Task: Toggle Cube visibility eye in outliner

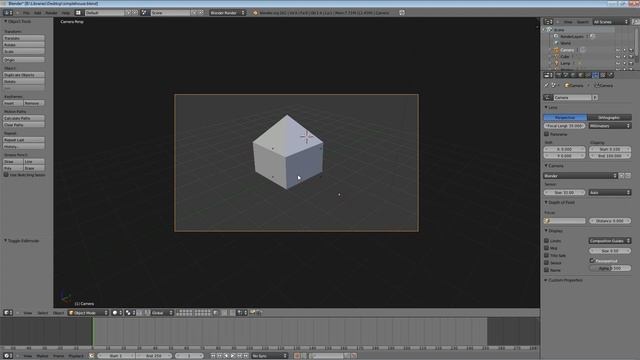Action: (x=618, y=56)
